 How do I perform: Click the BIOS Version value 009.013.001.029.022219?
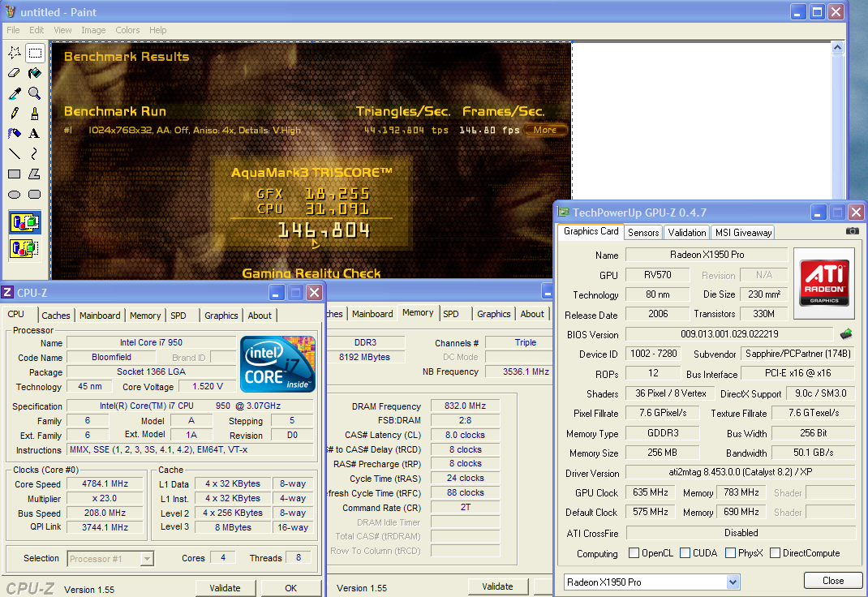pyautogui.click(x=729, y=334)
